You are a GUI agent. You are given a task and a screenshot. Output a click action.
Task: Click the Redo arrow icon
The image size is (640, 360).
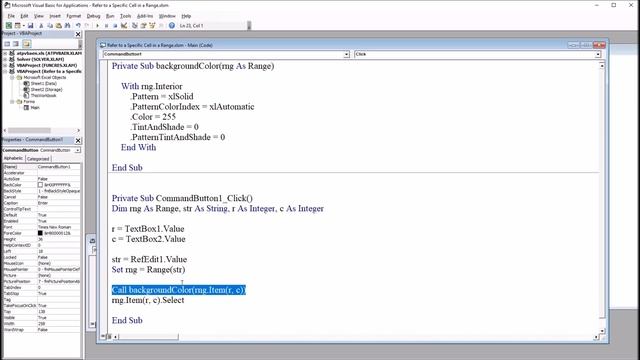(87, 25)
